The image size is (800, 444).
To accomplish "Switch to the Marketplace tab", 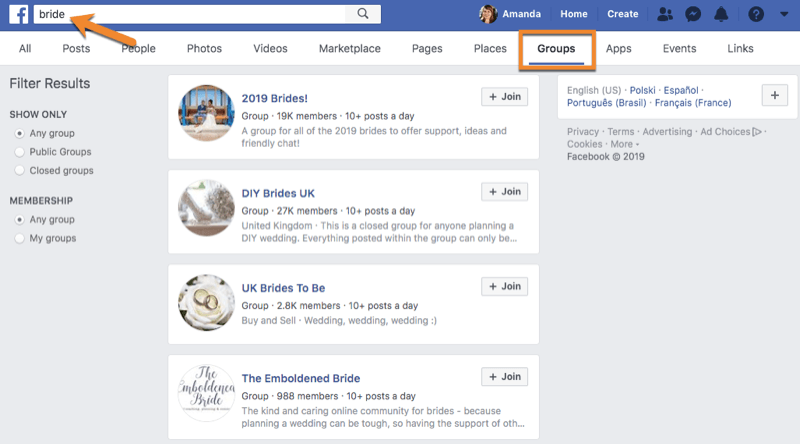I will [349, 48].
